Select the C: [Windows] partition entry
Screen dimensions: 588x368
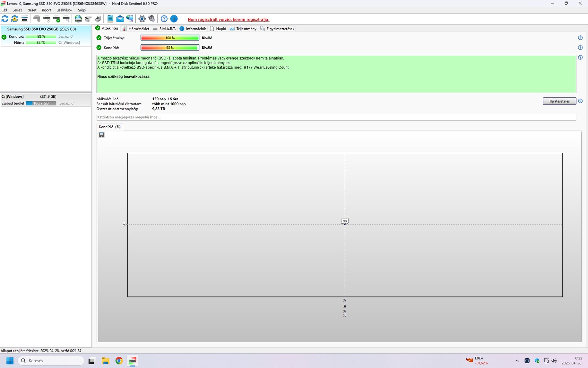pyautogui.click(x=46, y=100)
